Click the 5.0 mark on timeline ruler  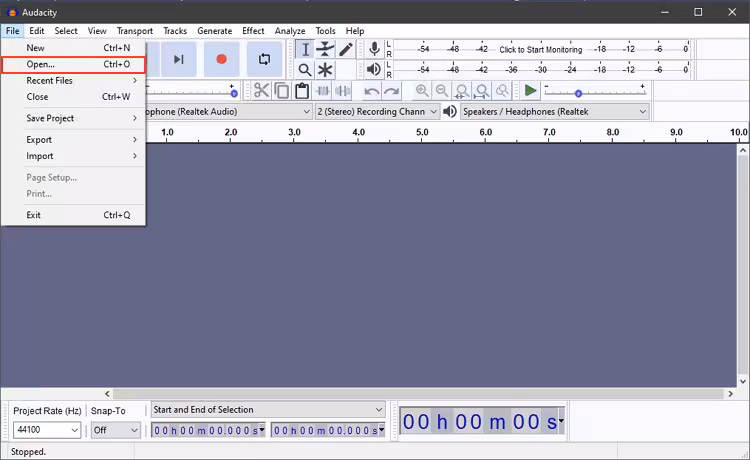tap(422, 132)
